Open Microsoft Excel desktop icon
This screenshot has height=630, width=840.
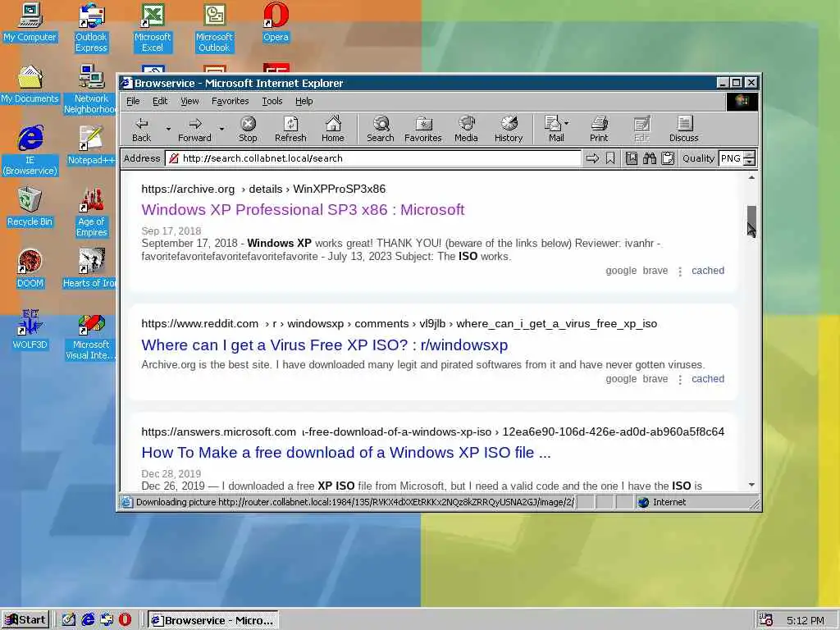[x=153, y=28]
